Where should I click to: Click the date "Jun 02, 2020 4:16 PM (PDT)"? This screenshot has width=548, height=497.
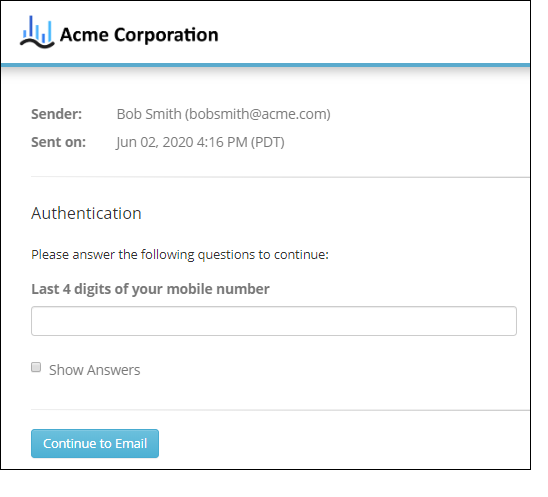click(x=200, y=142)
